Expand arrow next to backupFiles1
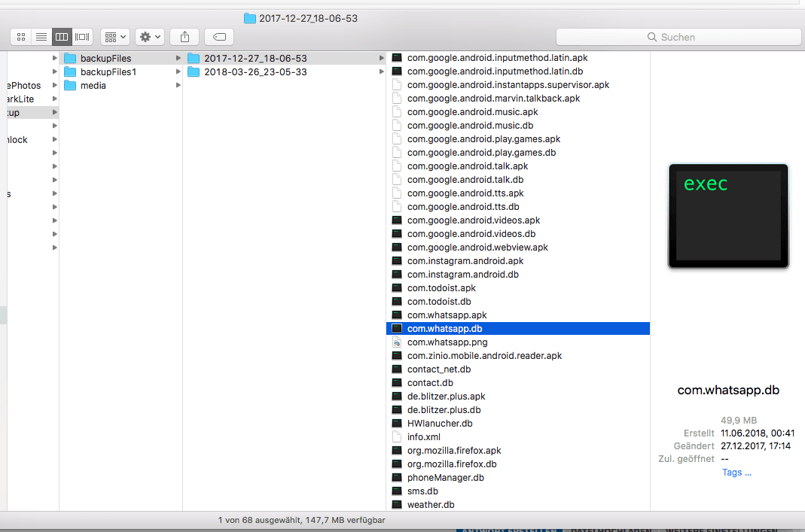 coord(178,71)
